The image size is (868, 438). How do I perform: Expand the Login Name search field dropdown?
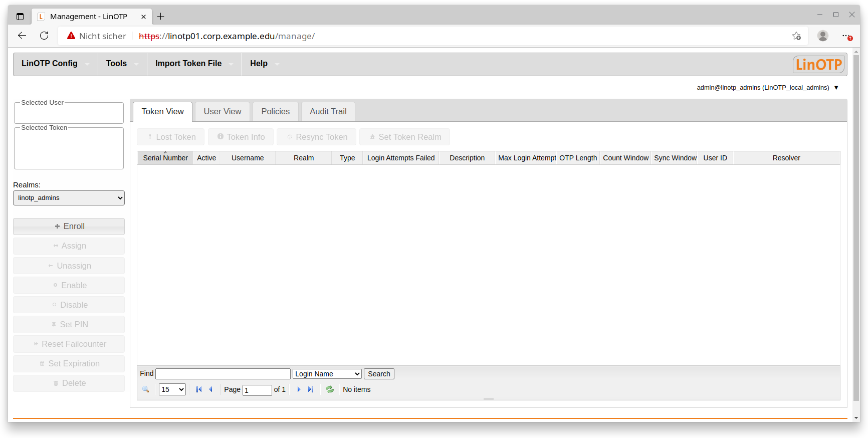[x=327, y=374]
